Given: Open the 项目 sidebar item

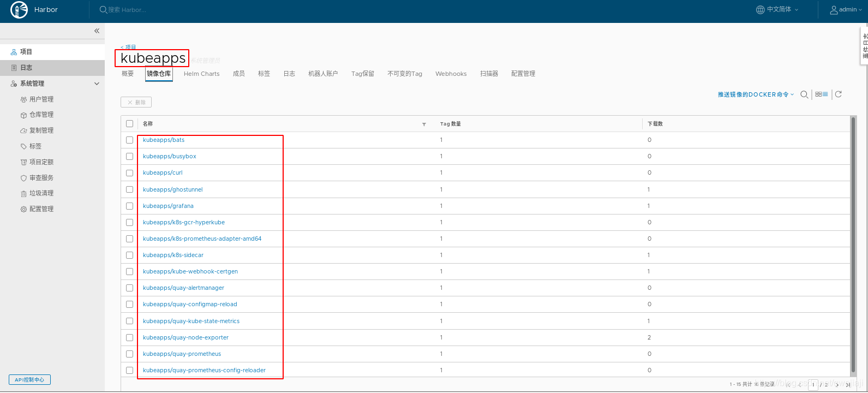Looking at the screenshot, I should point(52,52).
